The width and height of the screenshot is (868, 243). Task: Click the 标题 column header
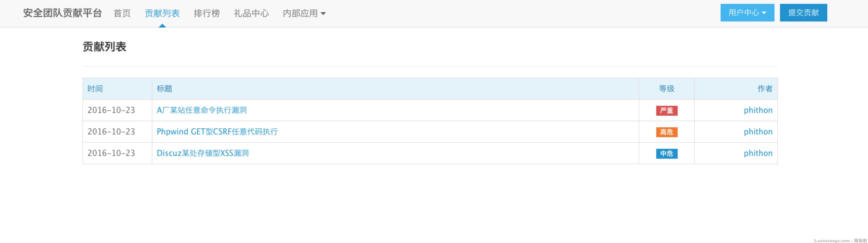tap(164, 89)
